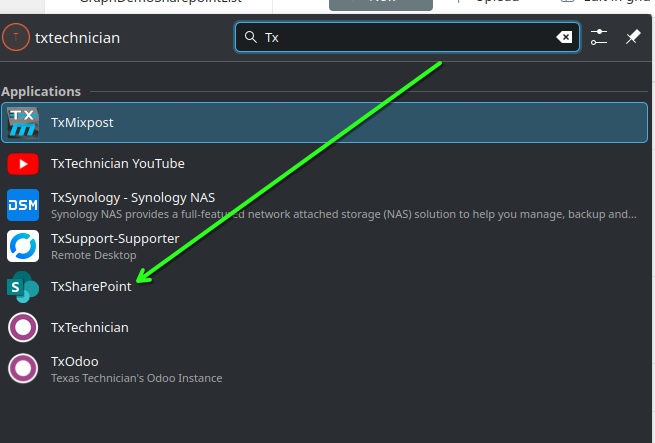The width and height of the screenshot is (655, 443).
Task: Click the Applications section header
Action: click(41, 91)
